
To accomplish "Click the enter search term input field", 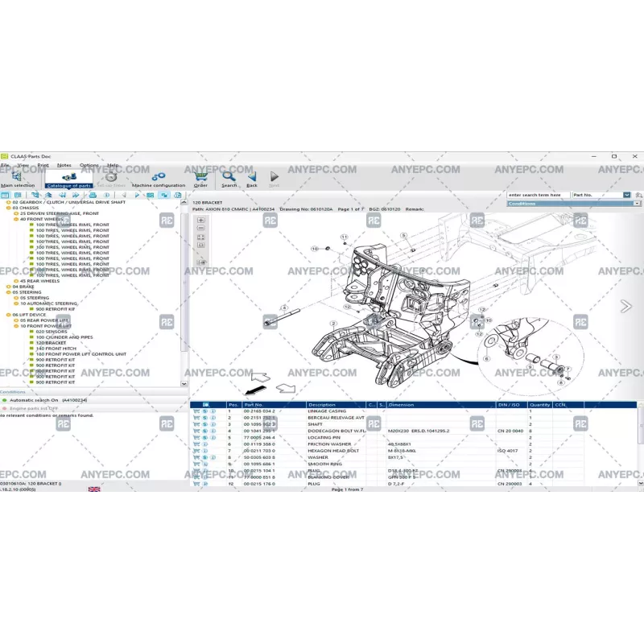I will pos(538,195).
